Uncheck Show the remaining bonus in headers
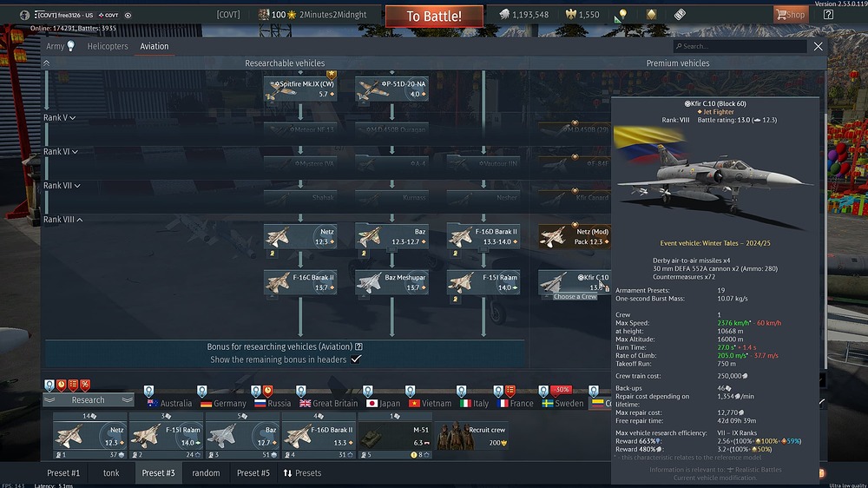868x488 pixels. [355, 359]
